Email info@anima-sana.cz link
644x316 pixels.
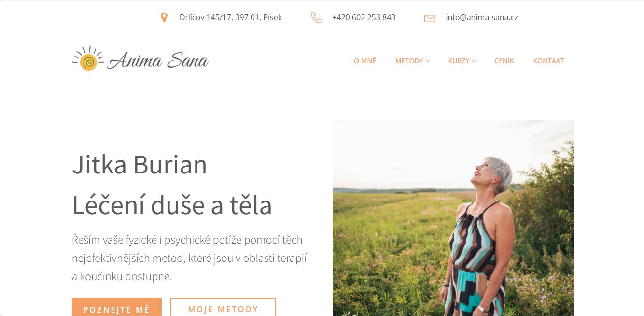pyautogui.click(x=482, y=17)
